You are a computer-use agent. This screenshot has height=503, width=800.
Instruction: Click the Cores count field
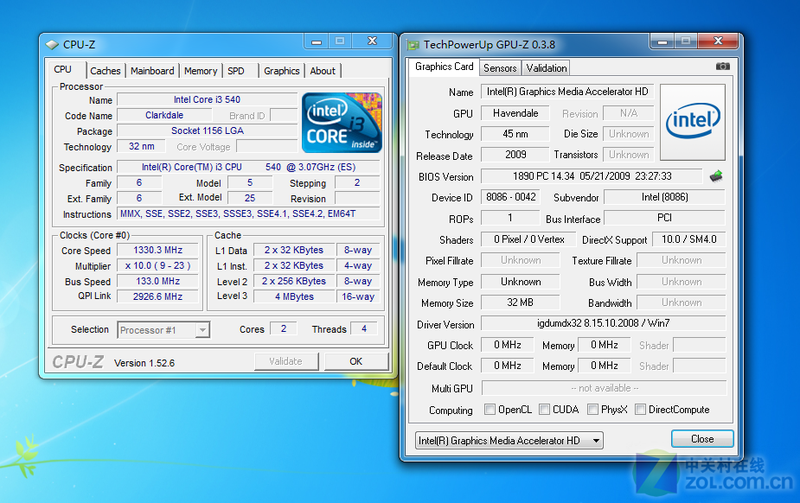click(283, 329)
